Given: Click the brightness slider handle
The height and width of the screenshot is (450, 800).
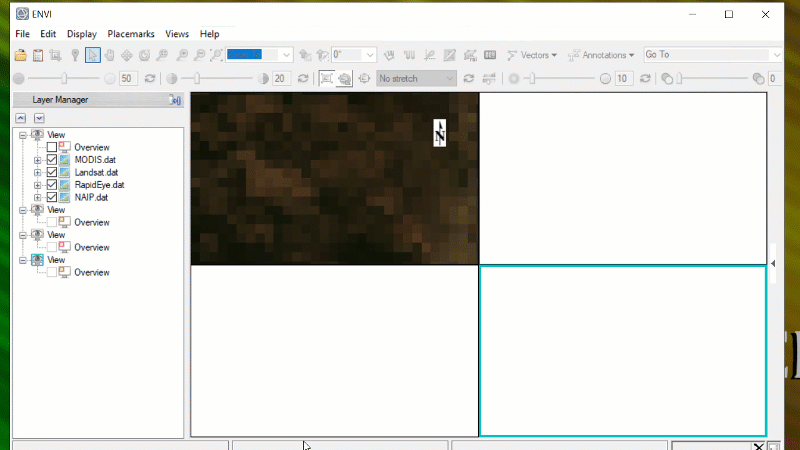Looking at the screenshot, I should (65, 78).
